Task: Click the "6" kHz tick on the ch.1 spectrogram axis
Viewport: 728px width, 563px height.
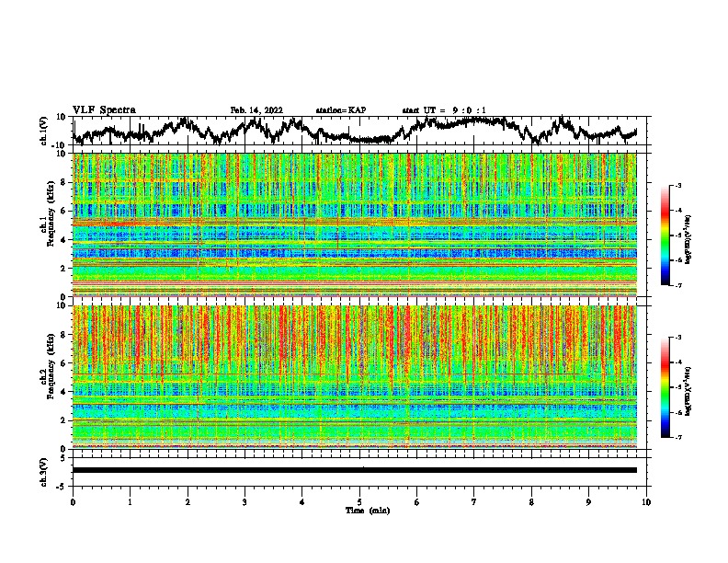Action: tap(64, 211)
